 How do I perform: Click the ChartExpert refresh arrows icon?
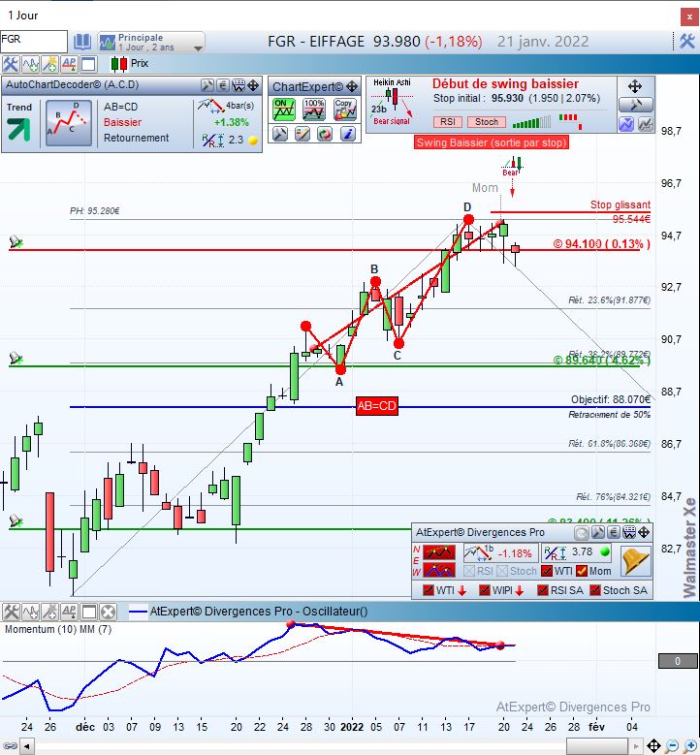click(x=325, y=134)
